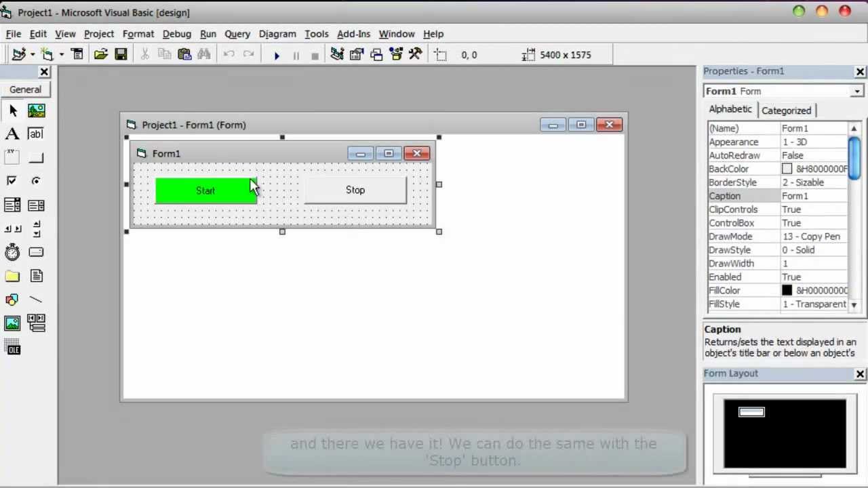Image resolution: width=868 pixels, height=488 pixels.
Task: Select the Line control tool
Action: coord(36,300)
